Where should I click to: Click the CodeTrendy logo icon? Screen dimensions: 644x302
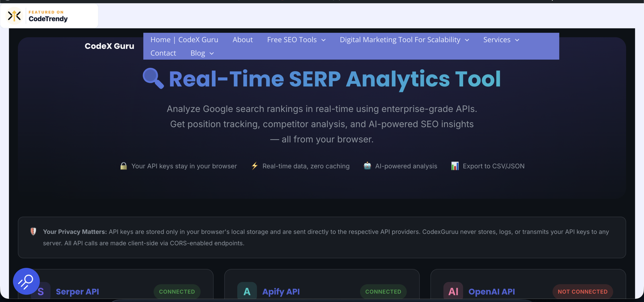coord(14,16)
